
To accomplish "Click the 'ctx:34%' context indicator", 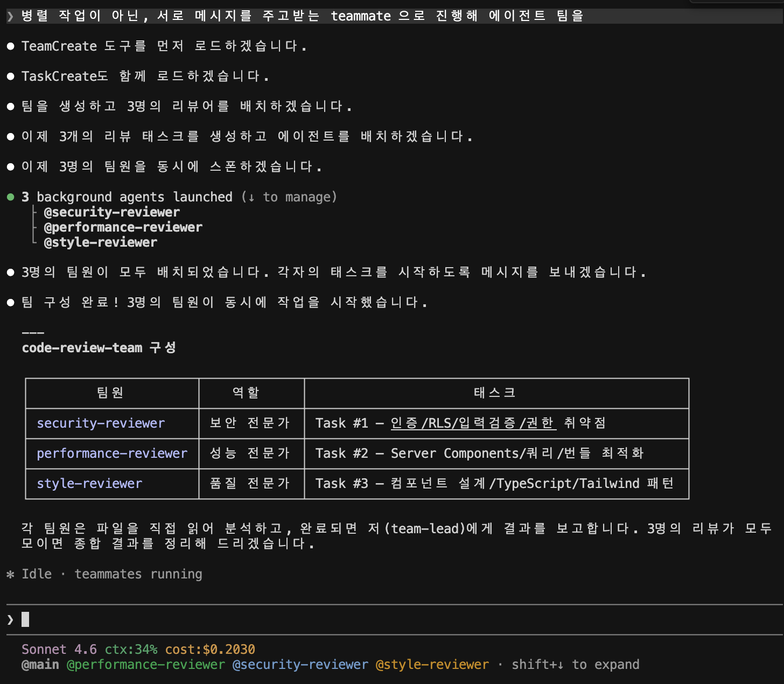I will tap(131, 650).
